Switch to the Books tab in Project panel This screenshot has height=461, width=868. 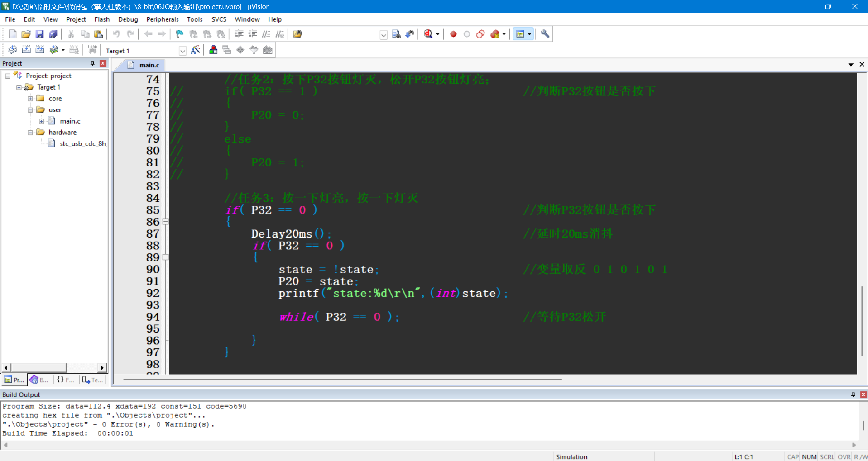tap(39, 380)
